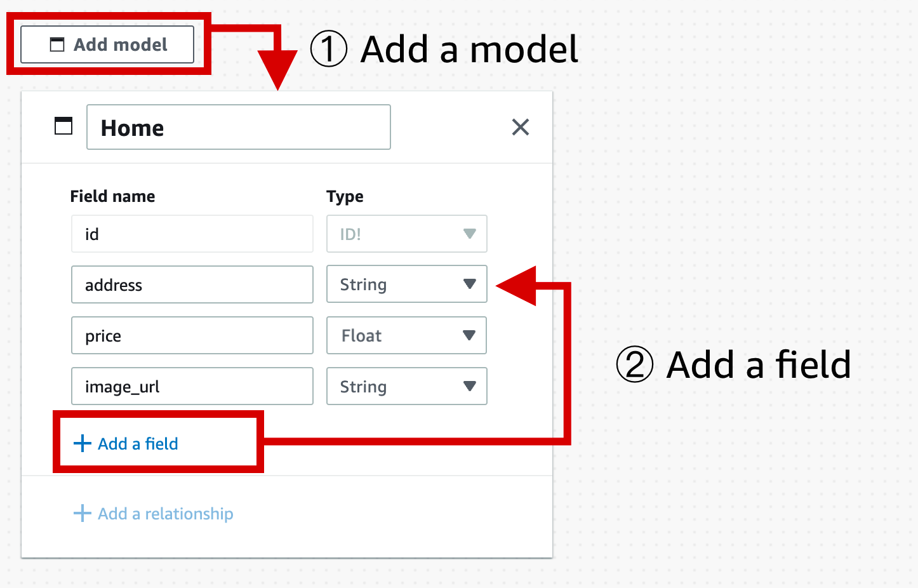Open the Float type dropdown for price

tap(407, 335)
